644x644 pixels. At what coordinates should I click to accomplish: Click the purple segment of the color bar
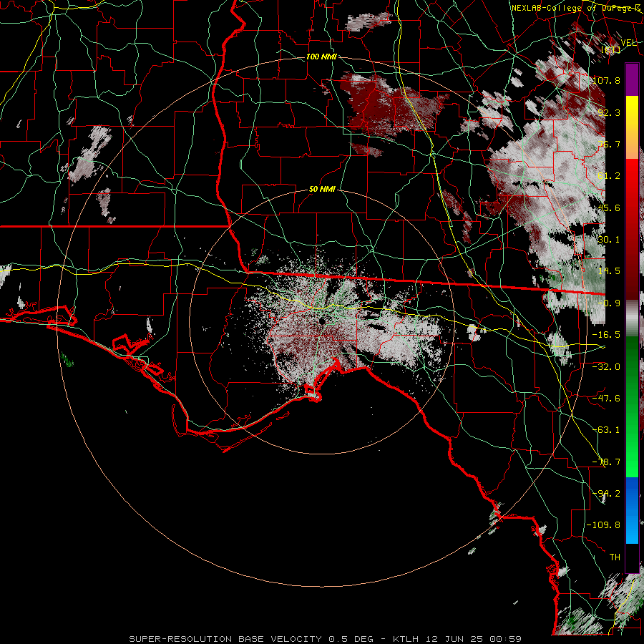(632, 79)
